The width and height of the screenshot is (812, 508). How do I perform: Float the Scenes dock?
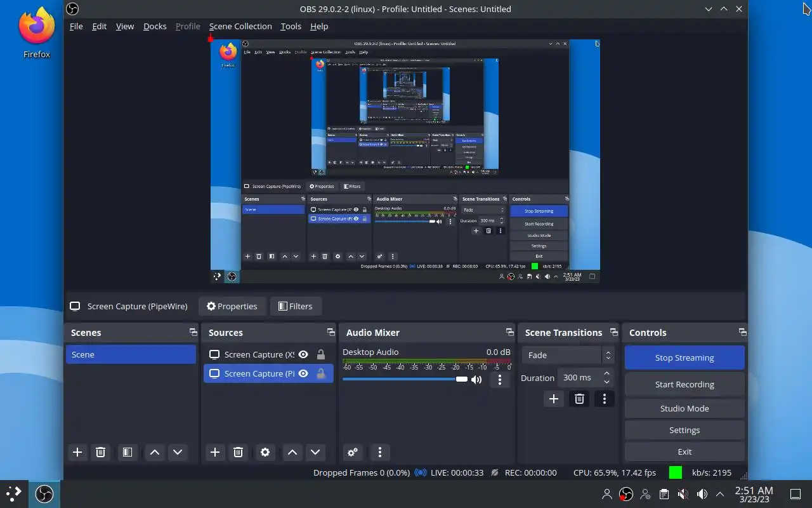click(193, 332)
